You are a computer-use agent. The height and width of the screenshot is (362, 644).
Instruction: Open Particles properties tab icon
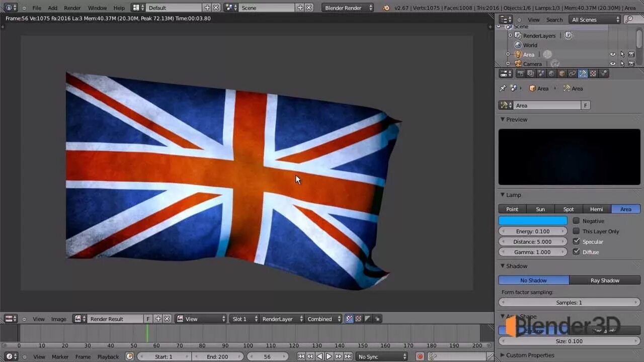click(603, 73)
